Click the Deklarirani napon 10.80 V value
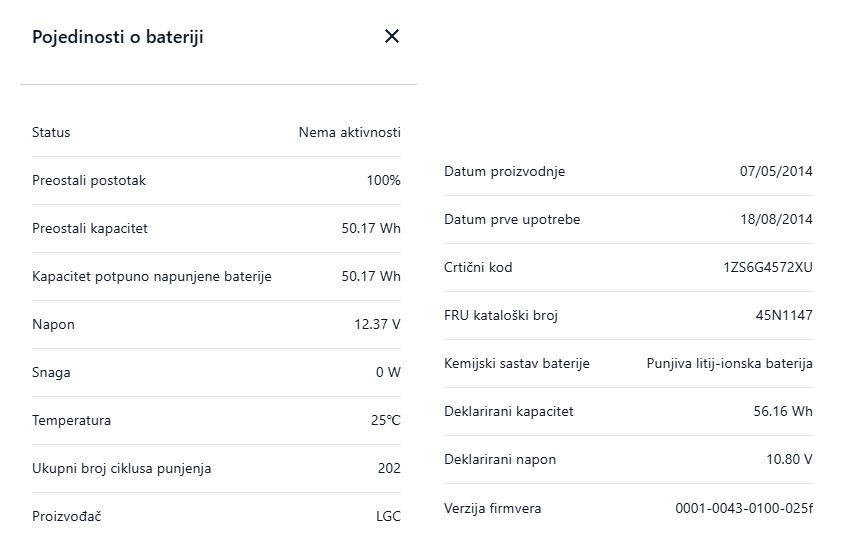The image size is (859, 554). pyautogui.click(x=789, y=460)
